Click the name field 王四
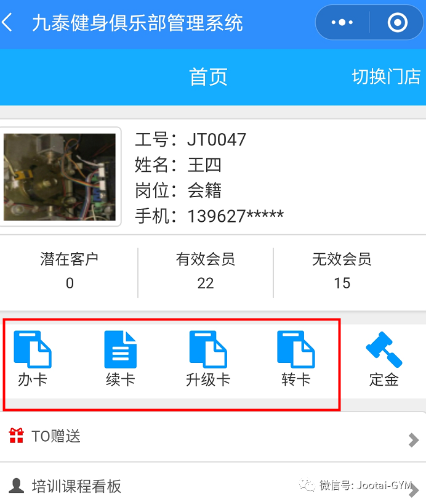Viewport: 426px width, 504px height. point(204,165)
